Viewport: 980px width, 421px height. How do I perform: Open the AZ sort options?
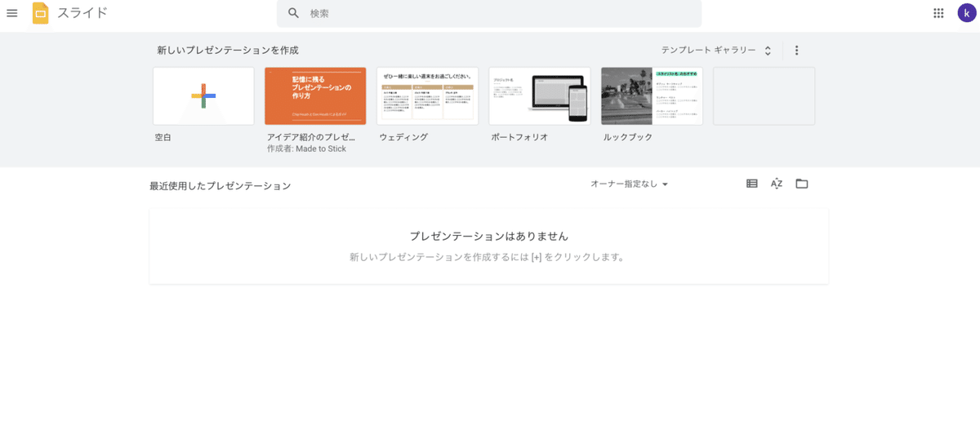point(777,184)
